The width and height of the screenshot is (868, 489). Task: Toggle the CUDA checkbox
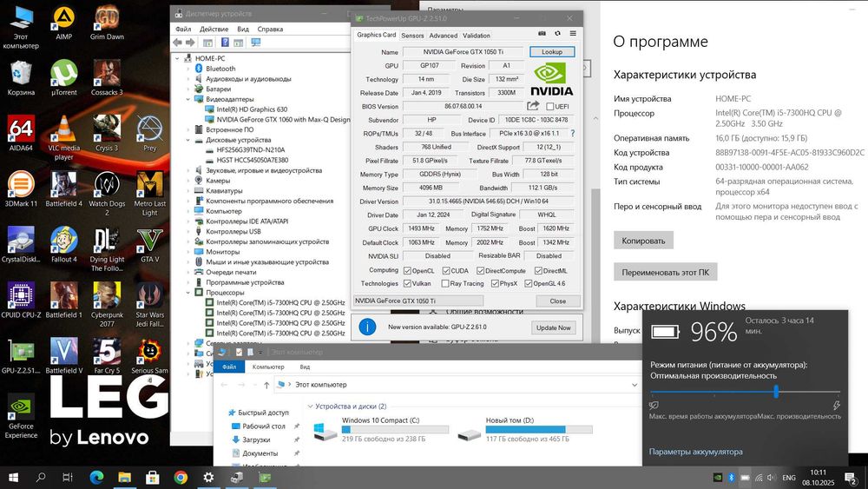point(446,271)
